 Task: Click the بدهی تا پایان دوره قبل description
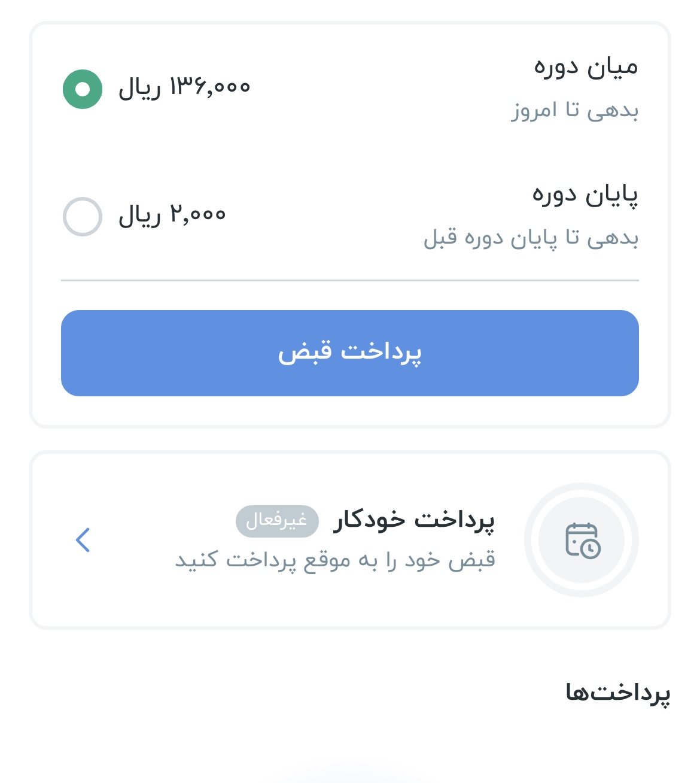pos(531,238)
